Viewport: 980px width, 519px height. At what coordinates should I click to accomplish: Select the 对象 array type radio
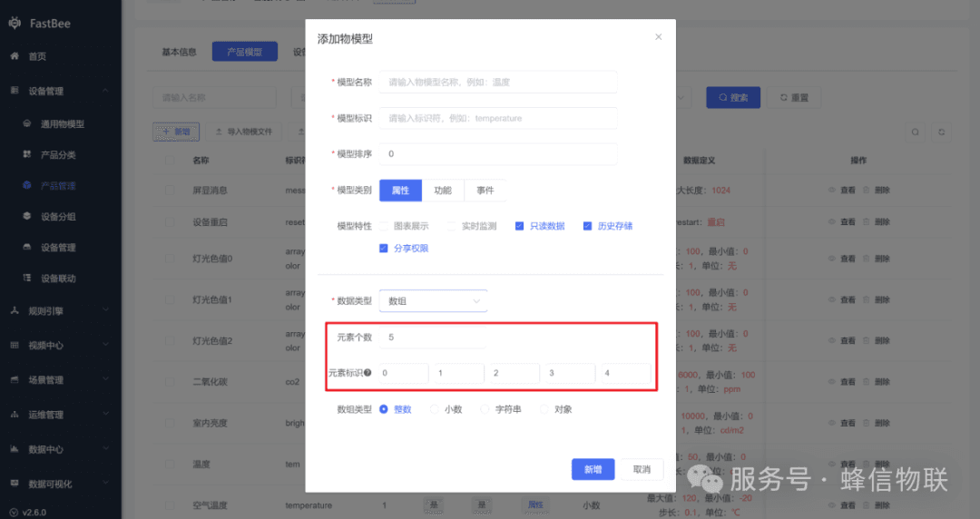pos(544,409)
